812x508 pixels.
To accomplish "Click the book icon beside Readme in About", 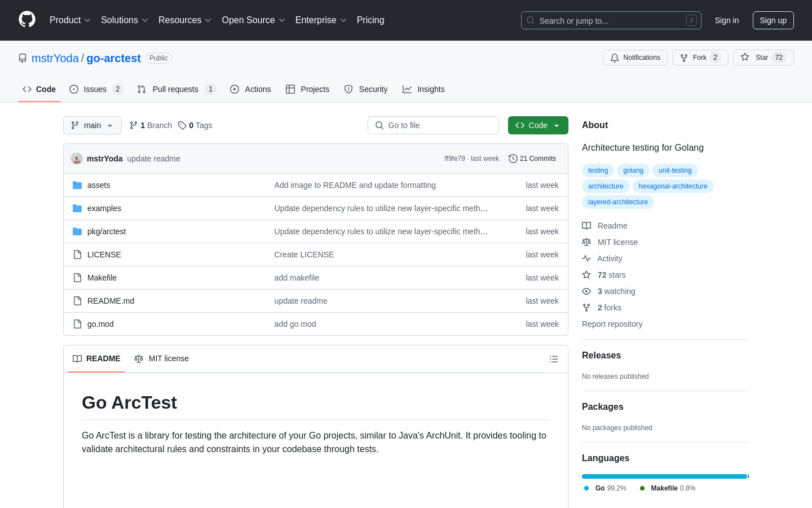I will pyautogui.click(x=586, y=226).
